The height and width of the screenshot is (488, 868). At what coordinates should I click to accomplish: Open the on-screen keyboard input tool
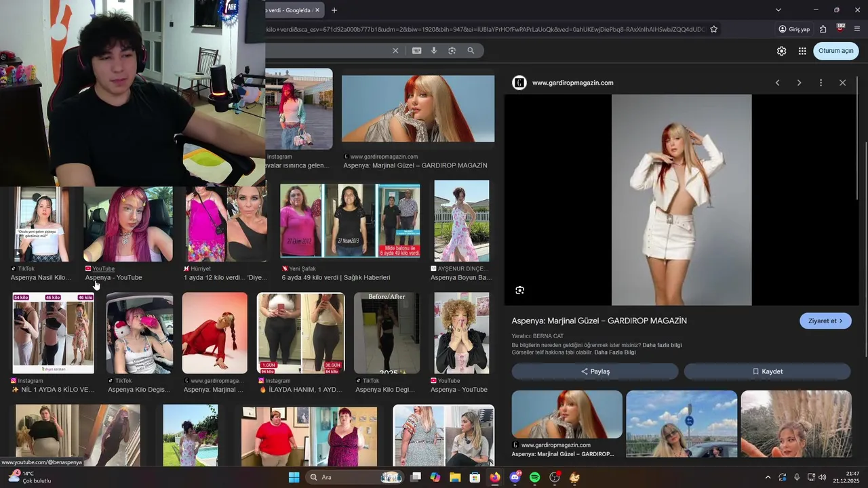(416, 51)
